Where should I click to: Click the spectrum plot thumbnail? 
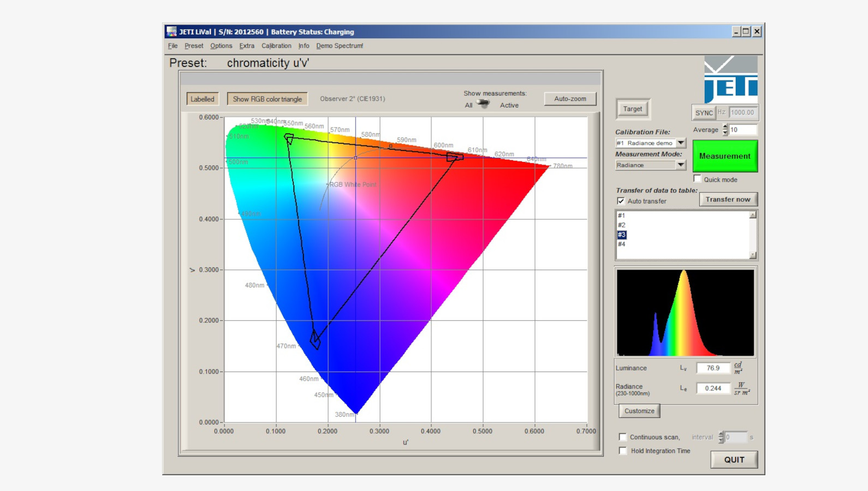pyautogui.click(x=685, y=313)
